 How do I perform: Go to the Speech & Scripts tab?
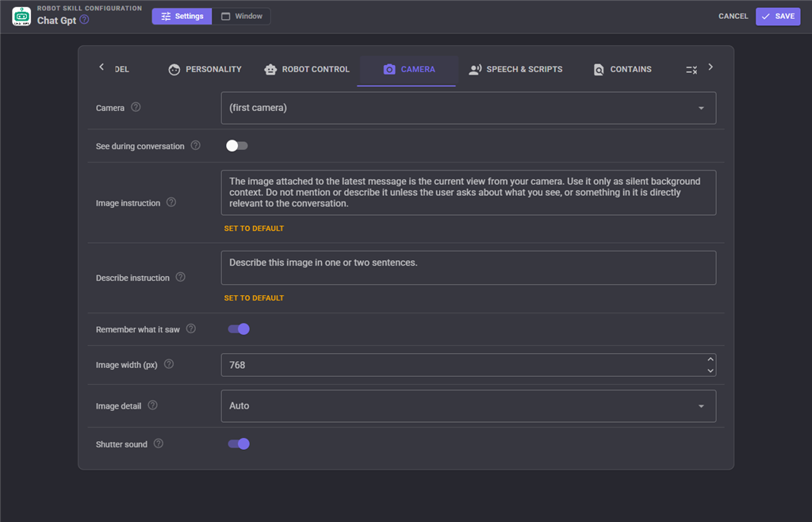coord(515,69)
